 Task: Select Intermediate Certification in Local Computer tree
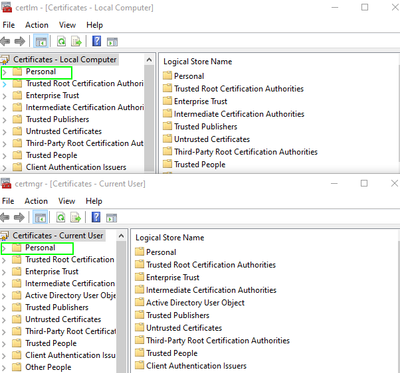(x=85, y=107)
